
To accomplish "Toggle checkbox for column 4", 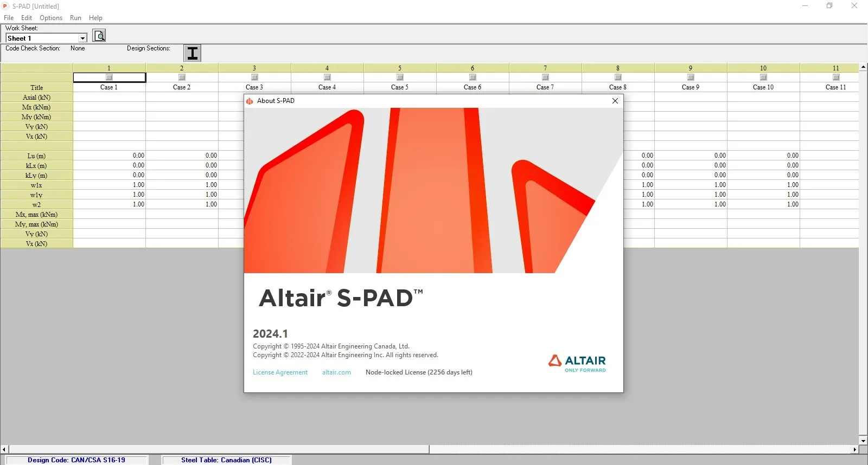I will (x=327, y=77).
